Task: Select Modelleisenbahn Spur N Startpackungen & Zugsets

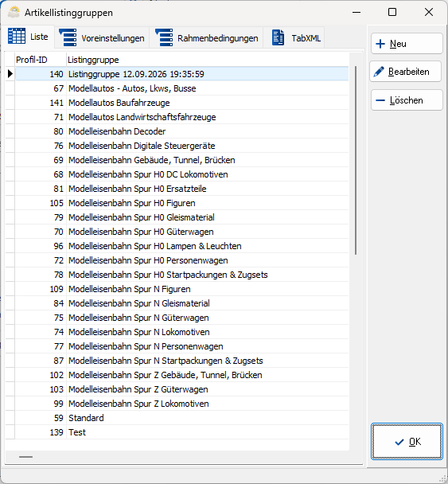Action: [x=181, y=361]
